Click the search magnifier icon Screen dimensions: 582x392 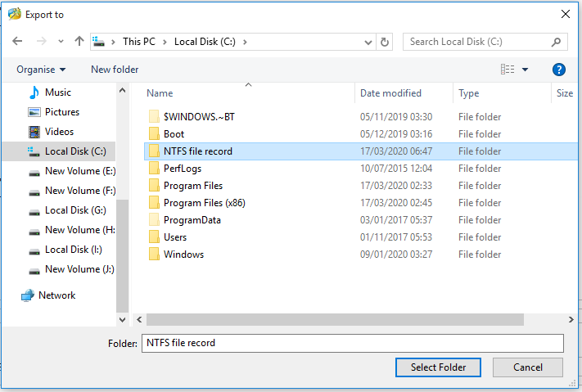tap(556, 42)
